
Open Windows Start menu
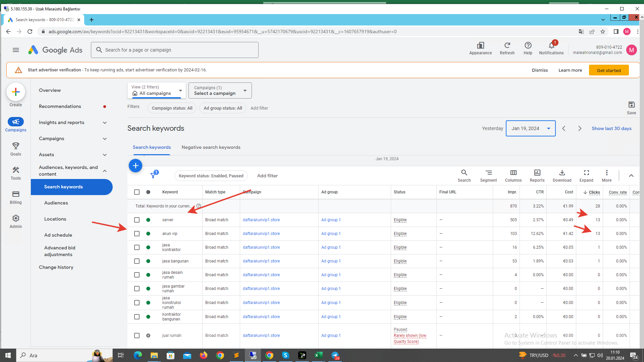coord(8,355)
